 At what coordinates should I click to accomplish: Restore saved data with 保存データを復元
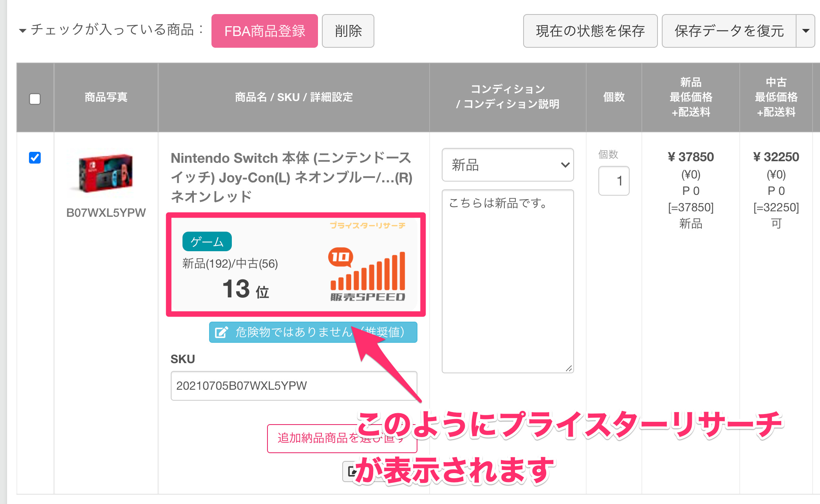[729, 31]
